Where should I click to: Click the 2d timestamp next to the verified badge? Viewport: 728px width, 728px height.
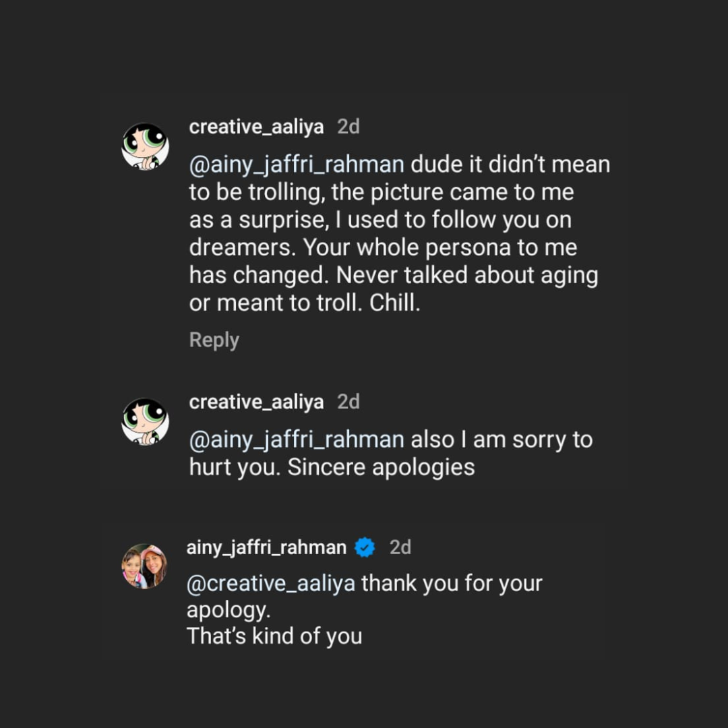click(400, 547)
